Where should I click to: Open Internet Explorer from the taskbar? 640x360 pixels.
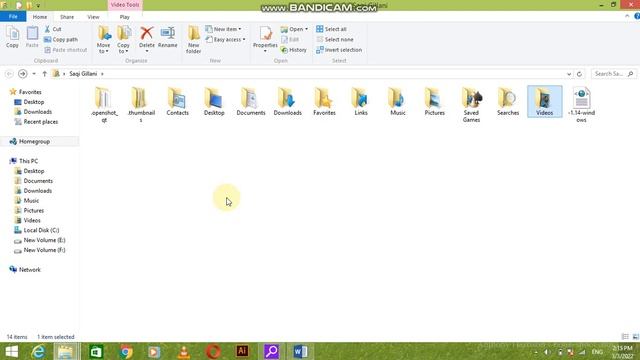pos(38,351)
